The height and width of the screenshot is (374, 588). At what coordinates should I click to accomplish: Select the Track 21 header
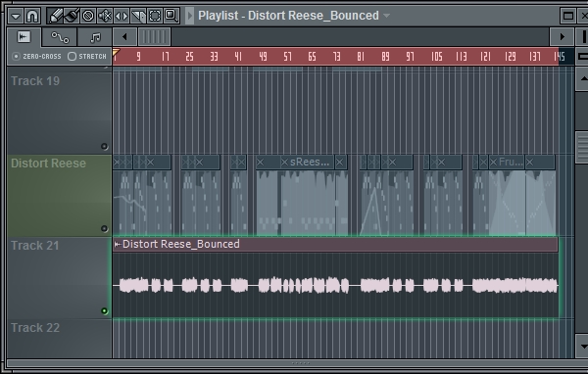(59, 278)
